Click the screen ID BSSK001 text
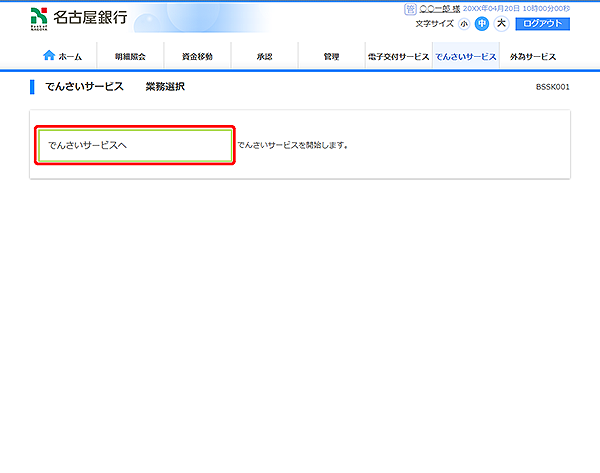The width and height of the screenshot is (600, 473). [x=553, y=88]
